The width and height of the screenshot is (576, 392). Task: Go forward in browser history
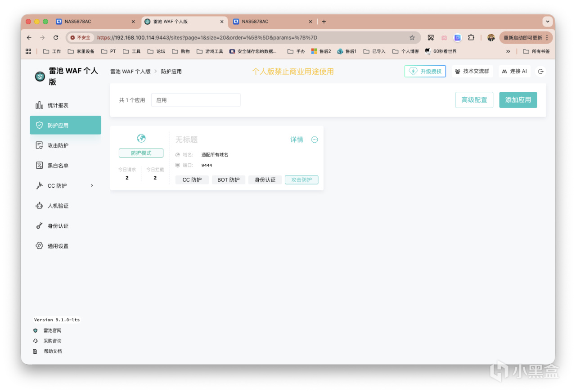pyautogui.click(x=42, y=38)
